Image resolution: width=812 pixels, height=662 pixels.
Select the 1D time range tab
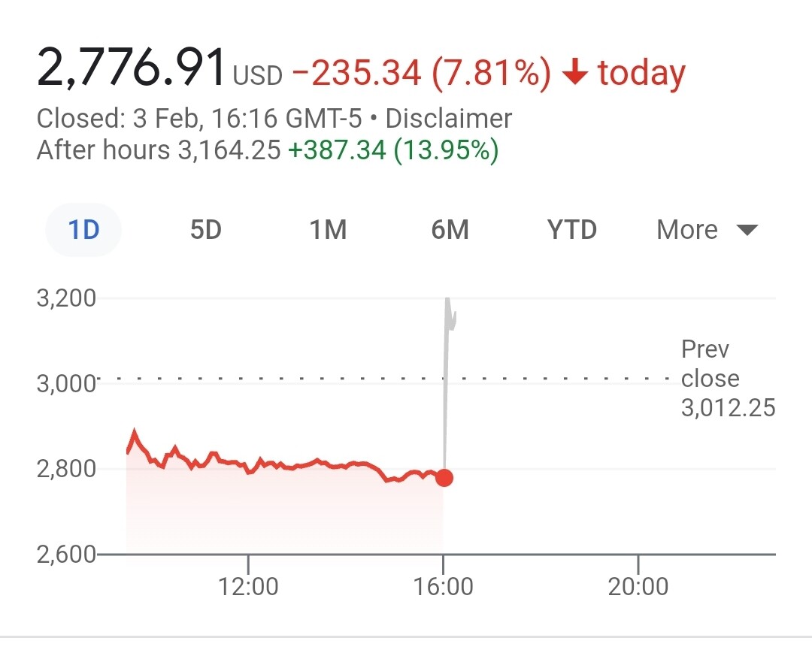[x=83, y=230]
